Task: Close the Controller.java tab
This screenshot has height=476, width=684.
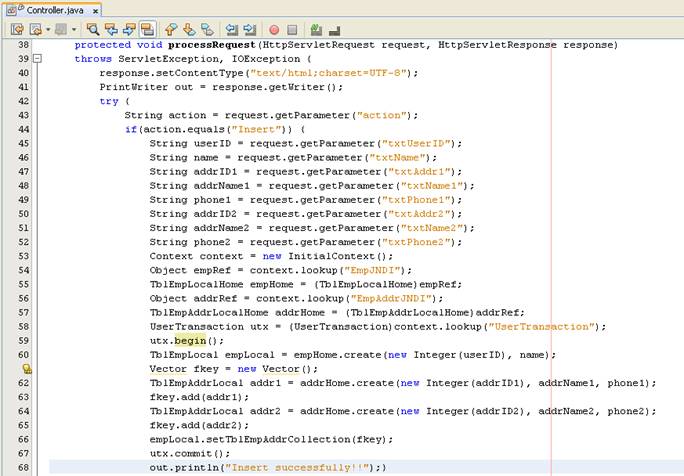Action: (95, 11)
